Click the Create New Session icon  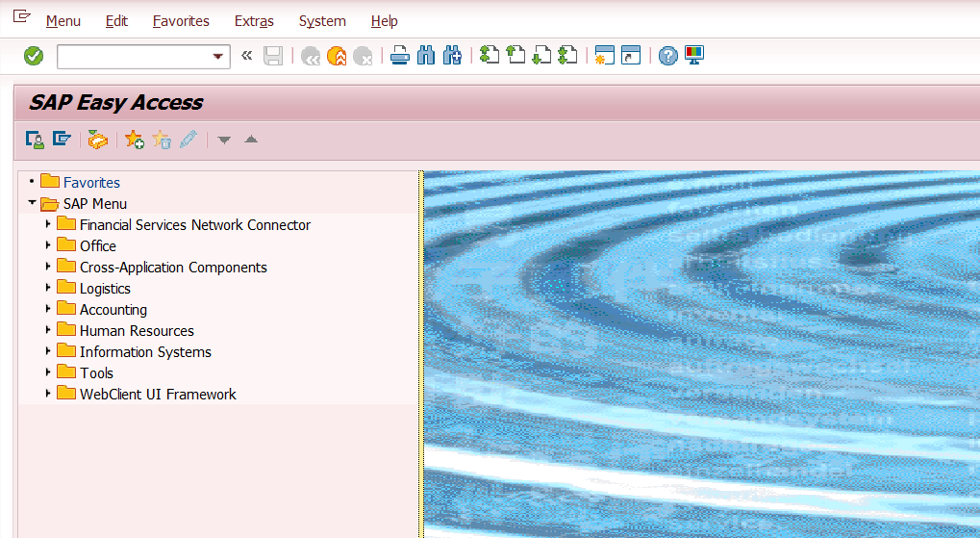tap(604, 56)
